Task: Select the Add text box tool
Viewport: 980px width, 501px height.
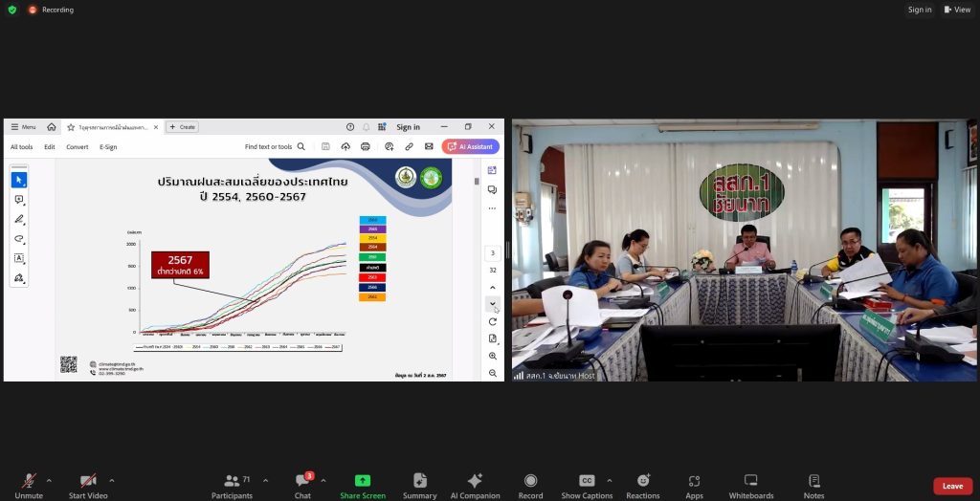Action: click(19, 258)
